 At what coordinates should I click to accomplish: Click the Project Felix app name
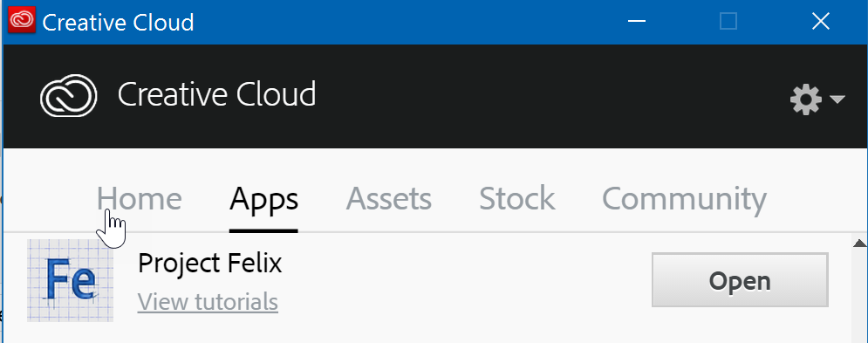tap(210, 264)
